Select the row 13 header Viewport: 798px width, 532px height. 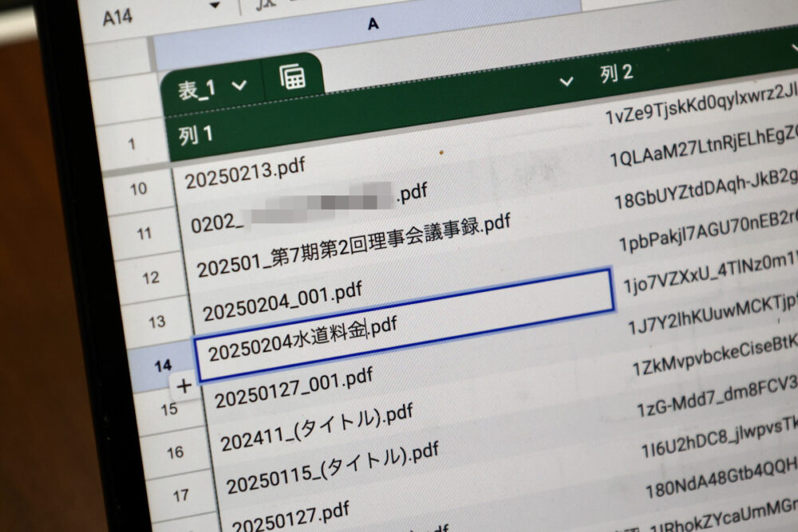[156, 321]
